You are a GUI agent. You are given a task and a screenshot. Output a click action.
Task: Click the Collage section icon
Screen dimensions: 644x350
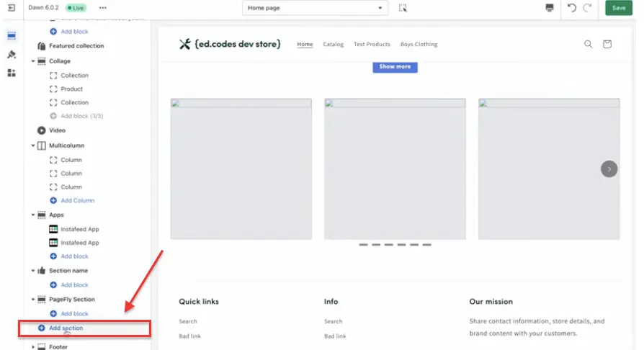(42, 60)
